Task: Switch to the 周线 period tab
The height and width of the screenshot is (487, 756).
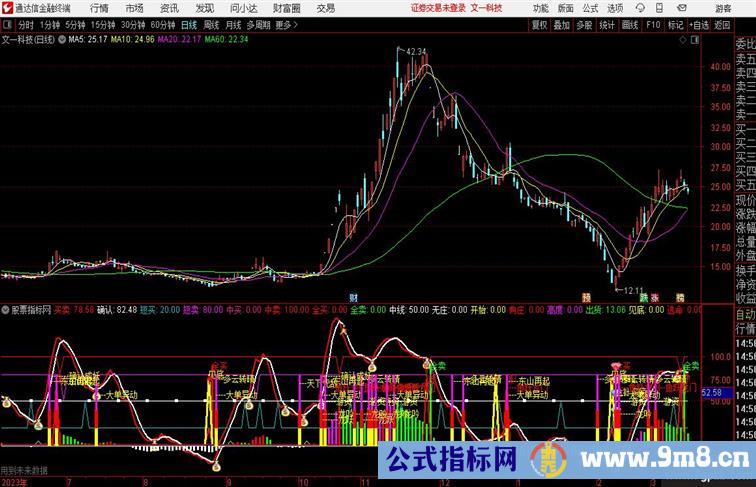Action: pyautogui.click(x=211, y=25)
